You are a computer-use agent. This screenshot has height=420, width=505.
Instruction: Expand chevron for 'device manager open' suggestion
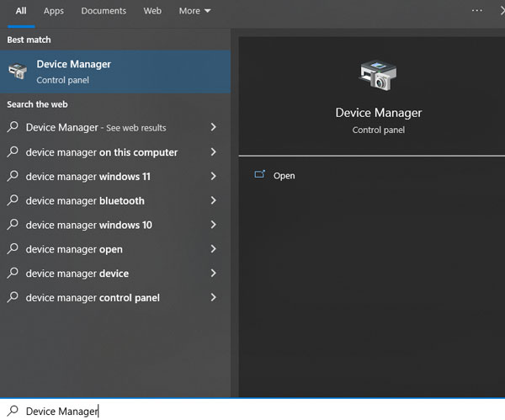[213, 248]
